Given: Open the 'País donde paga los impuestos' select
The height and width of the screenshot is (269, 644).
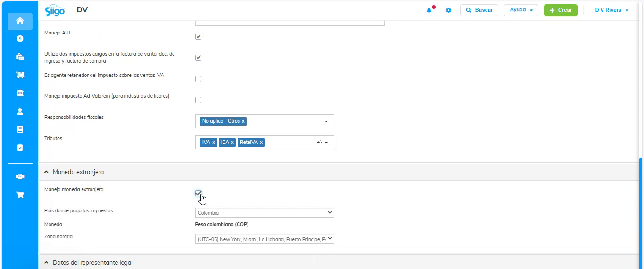Looking at the screenshot, I should tap(264, 213).
